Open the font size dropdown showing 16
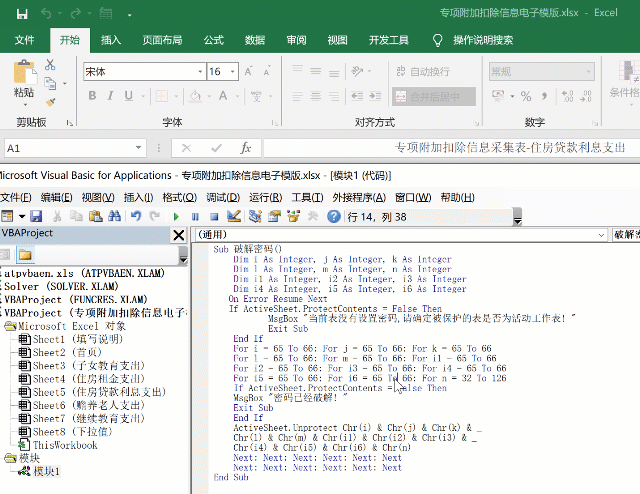This screenshot has height=494, width=640. click(233, 72)
